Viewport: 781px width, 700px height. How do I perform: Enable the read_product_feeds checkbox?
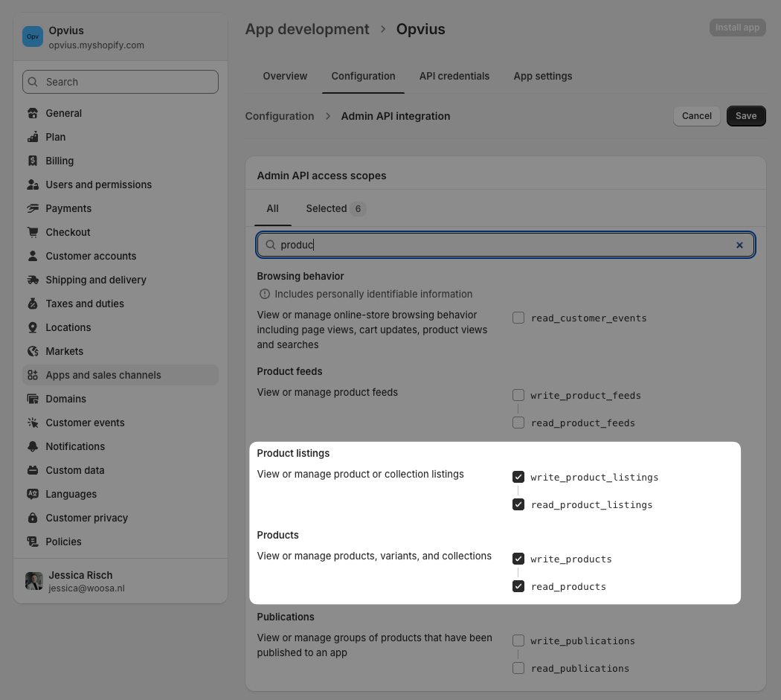tap(518, 423)
